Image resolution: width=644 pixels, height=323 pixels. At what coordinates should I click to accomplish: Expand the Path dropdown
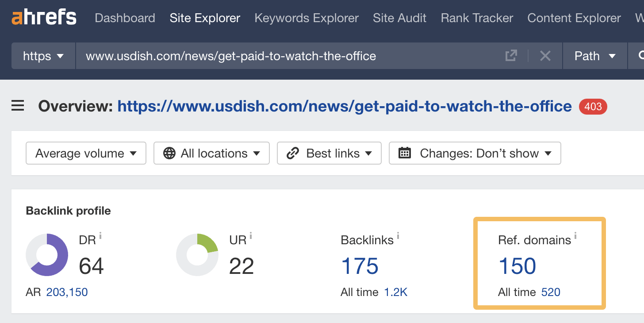595,56
